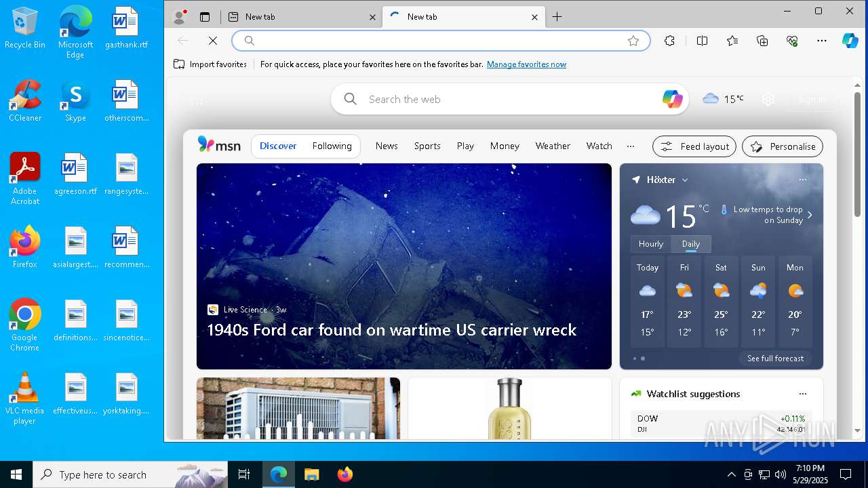
Task: Open Task View on the taskbar
Action: [x=244, y=474]
